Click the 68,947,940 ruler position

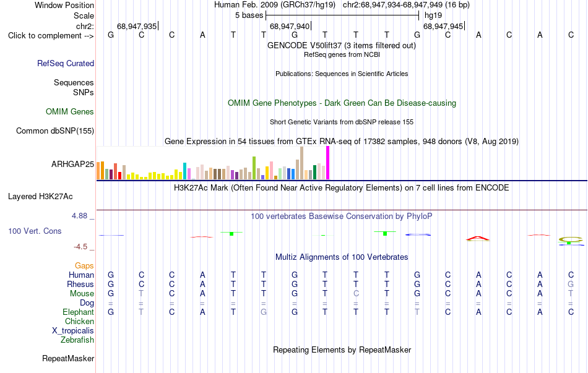point(290,26)
